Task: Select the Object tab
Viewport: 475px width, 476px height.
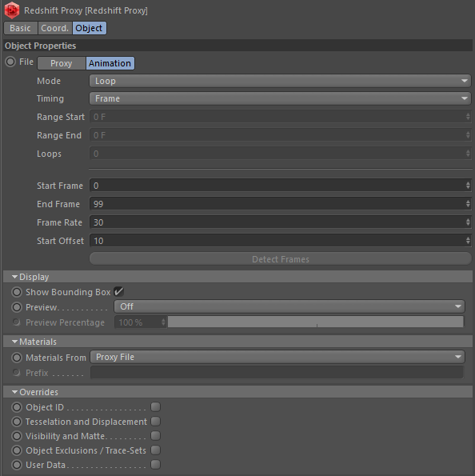Action: tap(89, 28)
